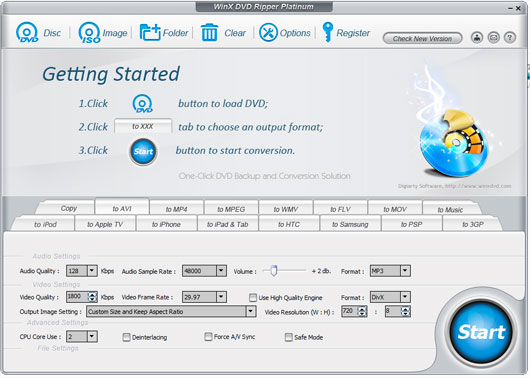Minimize the WinX DVD Ripper window
The height and width of the screenshot is (378, 530).
point(510,8)
